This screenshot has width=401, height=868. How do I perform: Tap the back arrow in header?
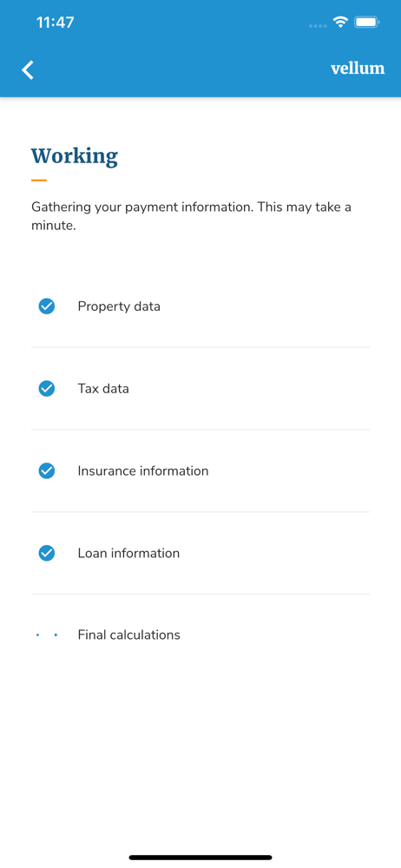tap(28, 69)
